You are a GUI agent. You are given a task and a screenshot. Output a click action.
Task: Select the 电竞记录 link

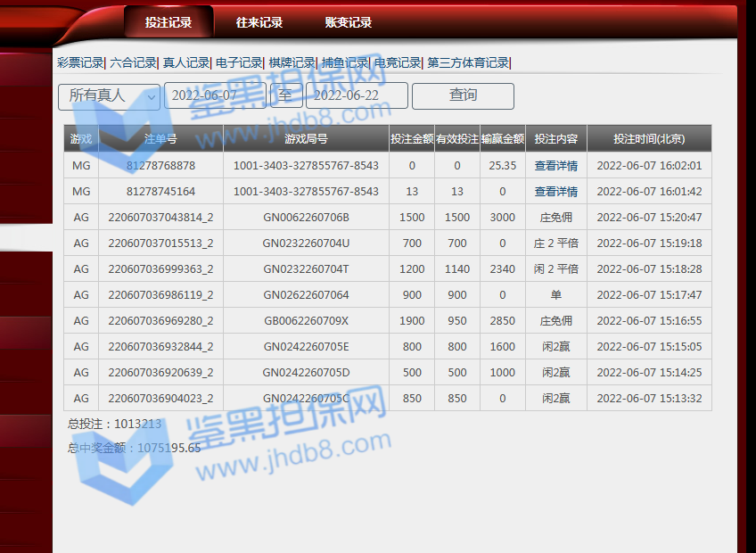(x=397, y=62)
